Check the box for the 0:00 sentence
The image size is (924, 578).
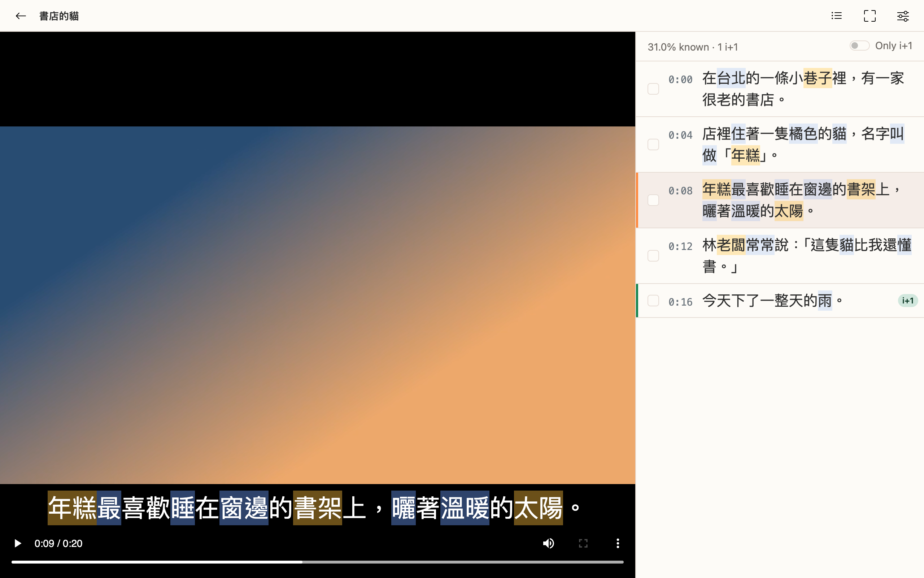[653, 89]
